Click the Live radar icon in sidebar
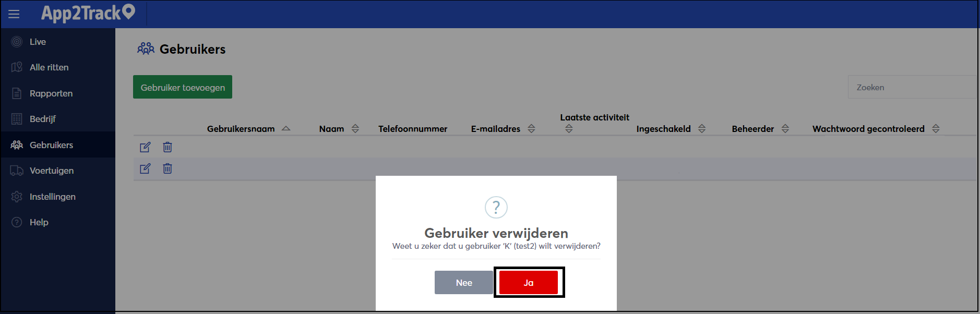This screenshot has height=314, width=980. 17,42
